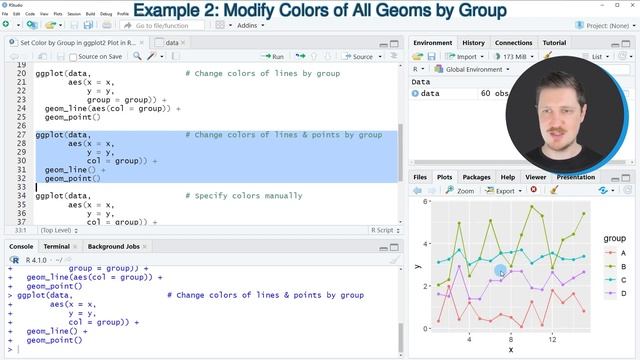
Task: Open the List view dropdown in Environment
Action: pos(596,56)
